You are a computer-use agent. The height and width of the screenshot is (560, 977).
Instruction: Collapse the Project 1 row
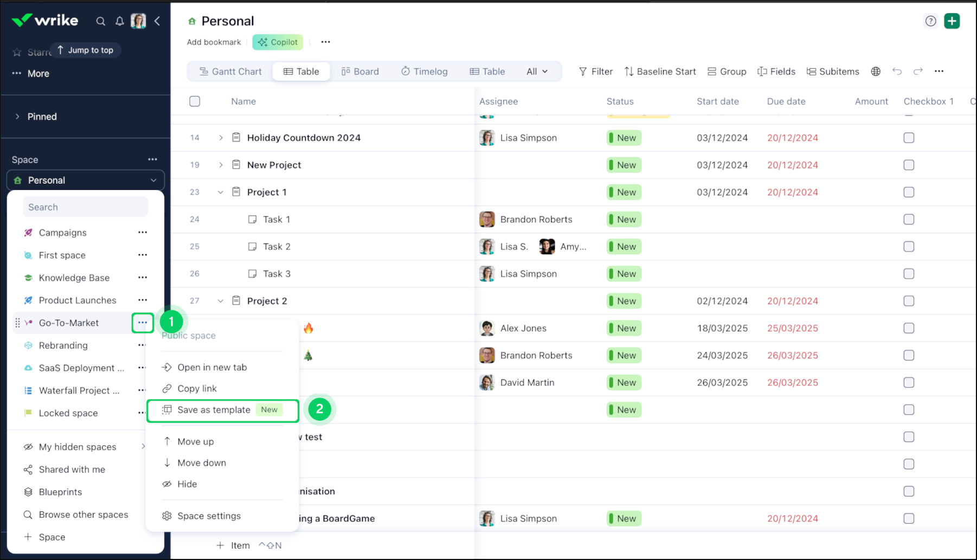point(221,192)
